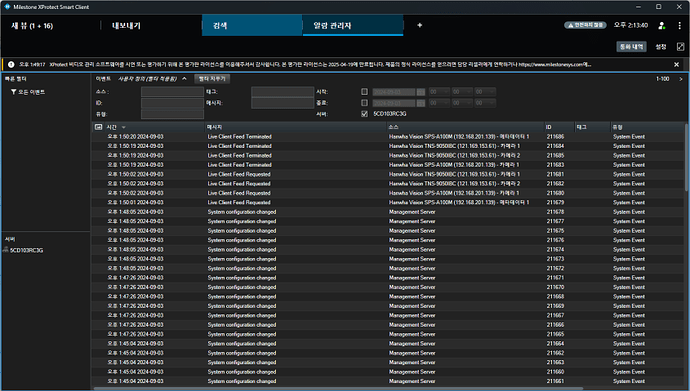Click the 종료 date field
The image size is (690, 391).
click(x=394, y=103)
